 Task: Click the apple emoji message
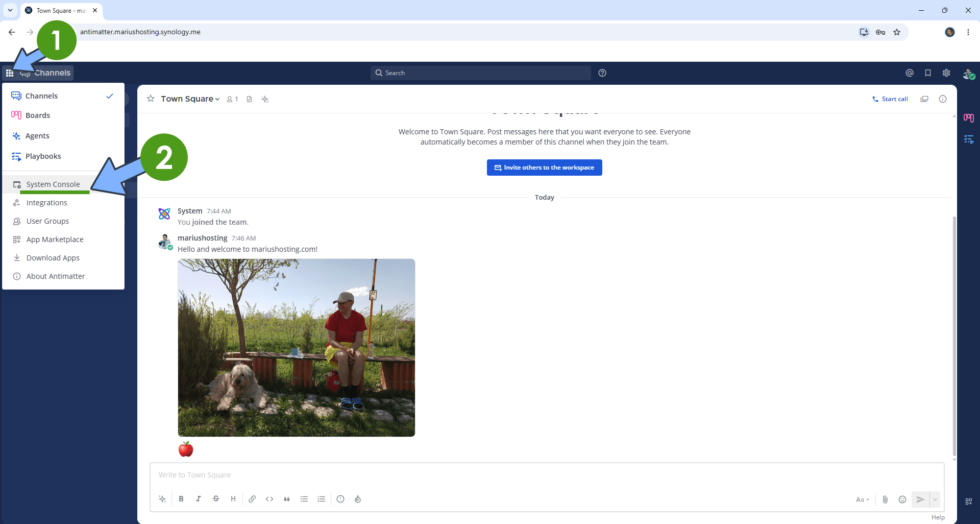pyautogui.click(x=186, y=449)
